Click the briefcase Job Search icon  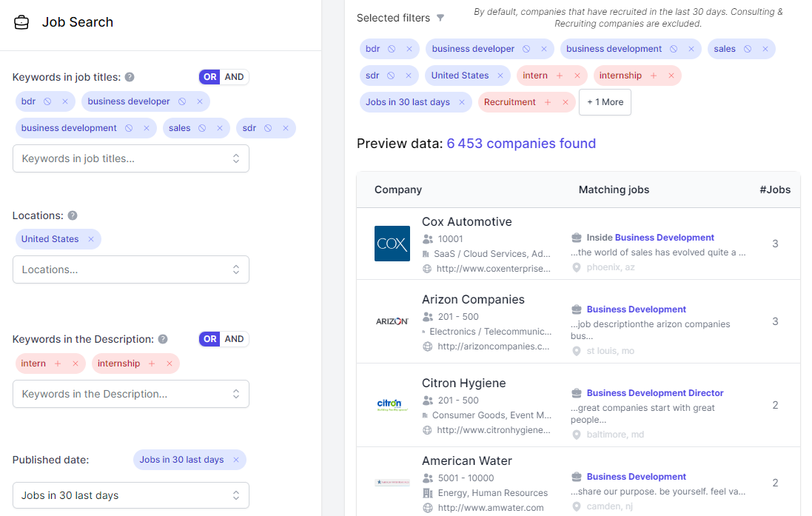point(21,22)
